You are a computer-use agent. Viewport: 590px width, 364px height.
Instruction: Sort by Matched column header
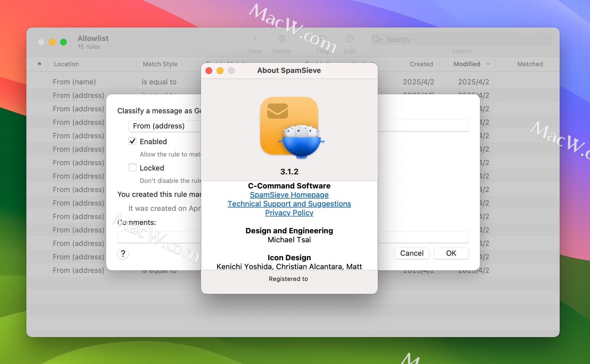point(530,64)
